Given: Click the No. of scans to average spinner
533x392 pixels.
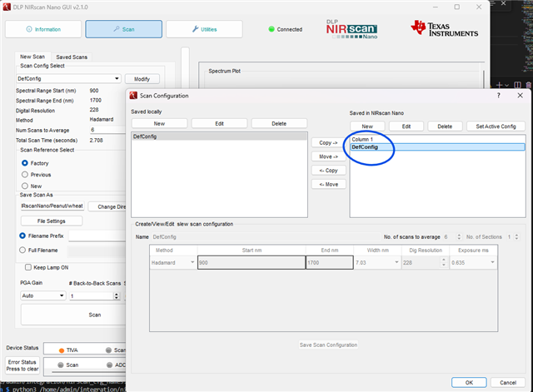Looking at the screenshot, I should tap(459, 236).
